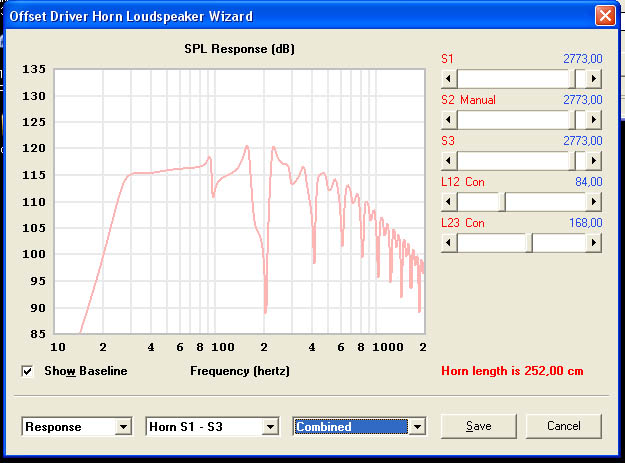Click the S2 Manual label
This screenshot has width=625, height=463.
468,100
